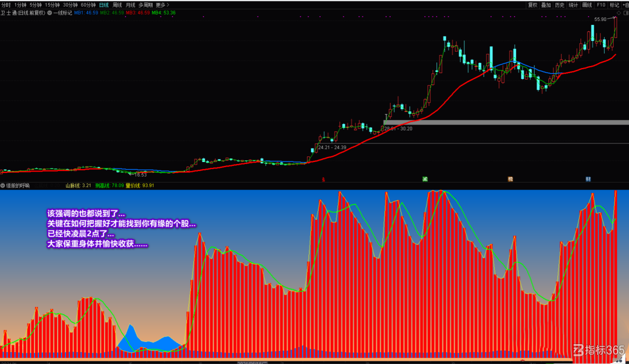Click the red $ dividend marker
The height and width of the screenshot is (364, 629).
pos(323,179)
